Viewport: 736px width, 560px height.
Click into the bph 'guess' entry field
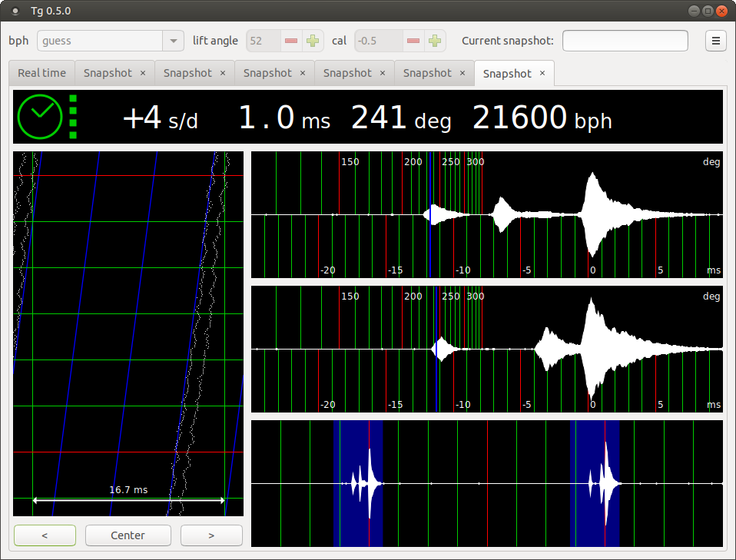(100, 41)
